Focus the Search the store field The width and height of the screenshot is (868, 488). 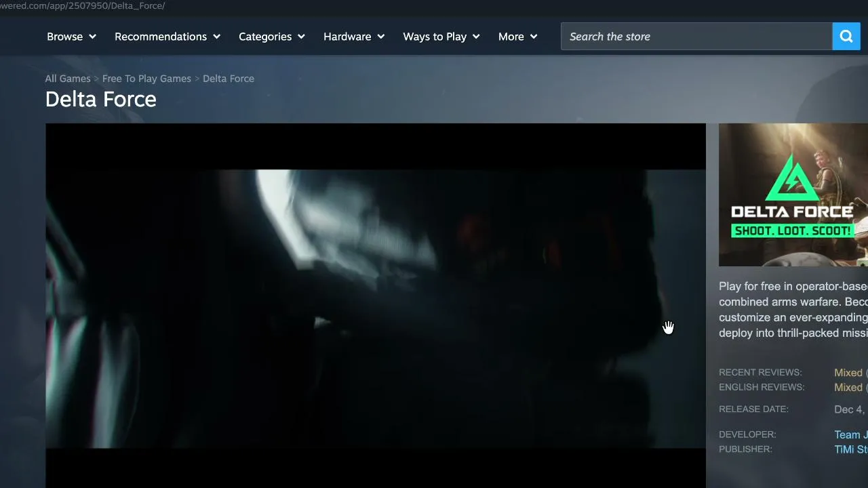coord(696,37)
